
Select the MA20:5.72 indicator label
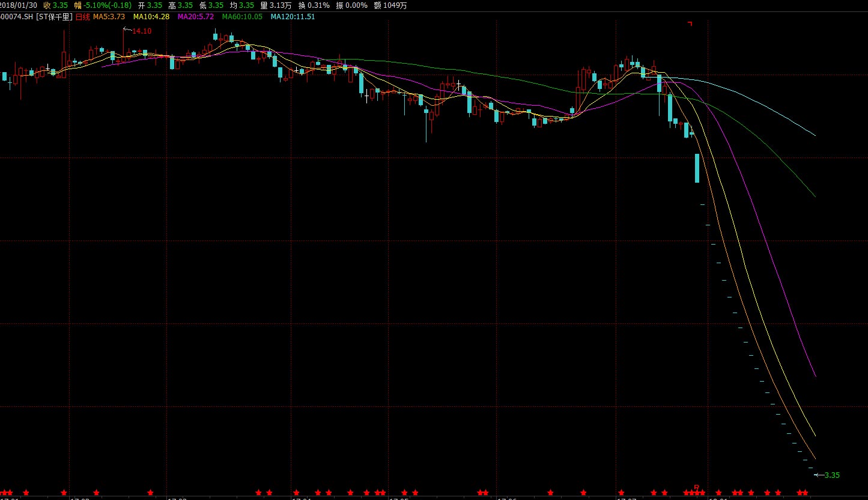tap(196, 17)
